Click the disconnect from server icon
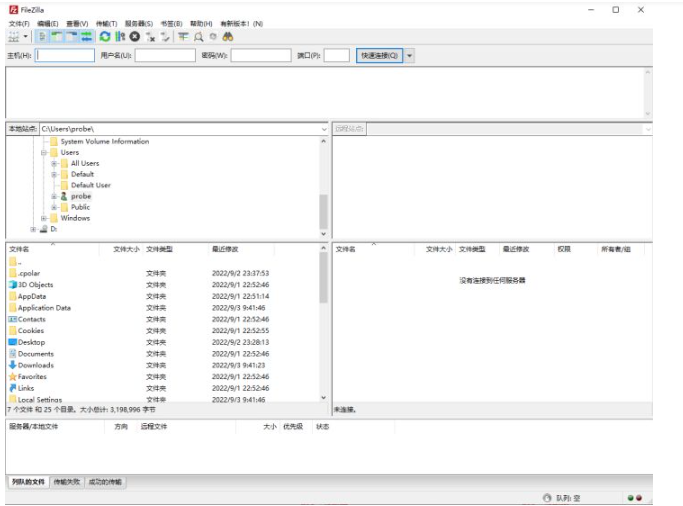 (150, 37)
